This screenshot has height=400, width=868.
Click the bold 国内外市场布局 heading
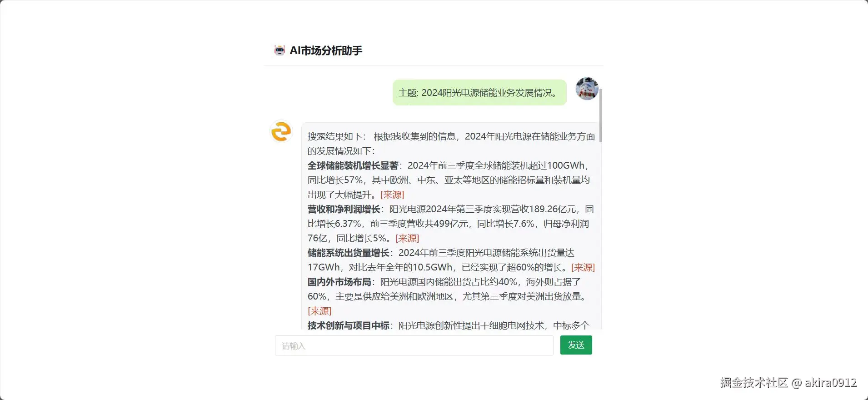point(339,282)
